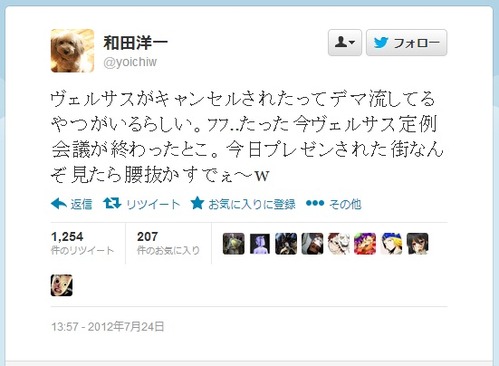Open the user actions dropdown button

(x=345, y=42)
